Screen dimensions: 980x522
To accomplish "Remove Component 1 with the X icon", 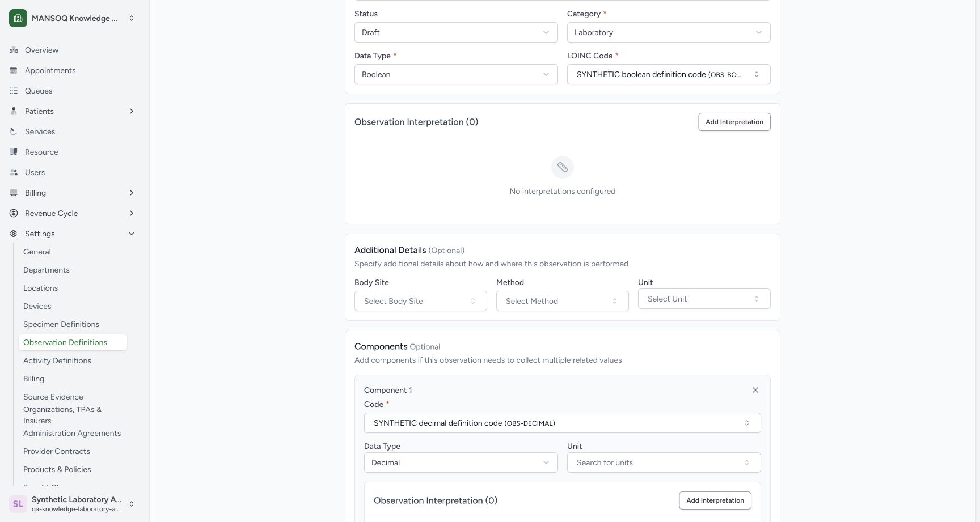I will [755, 390].
